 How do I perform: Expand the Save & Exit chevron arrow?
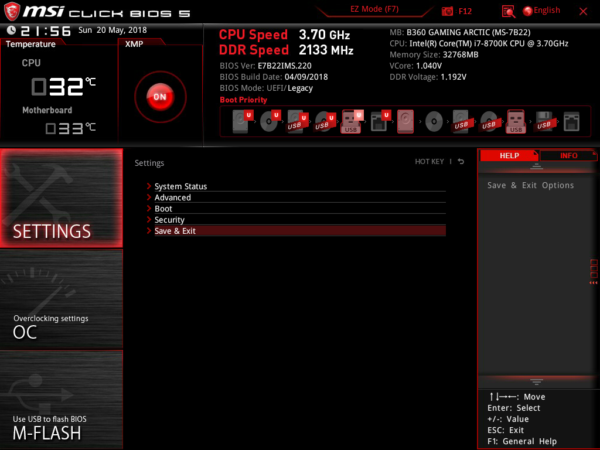click(x=149, y=230)
